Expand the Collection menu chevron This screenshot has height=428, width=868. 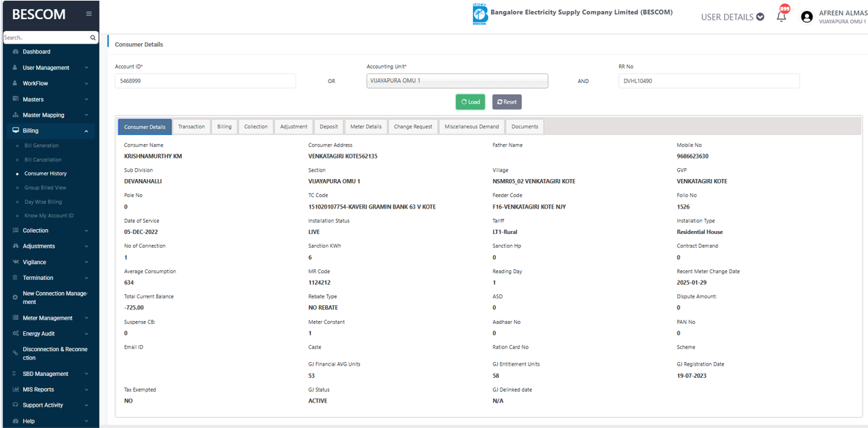click(86, 230)
